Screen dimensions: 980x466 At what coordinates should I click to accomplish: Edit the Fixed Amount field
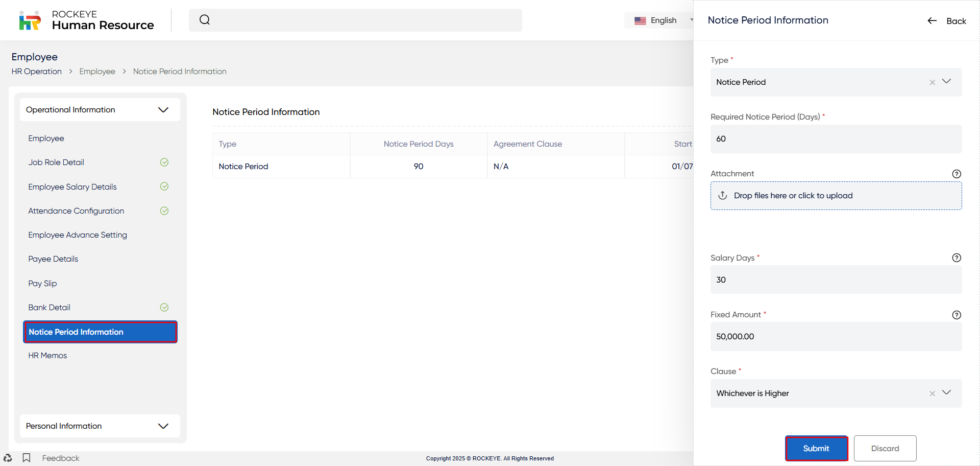pyautogui.click(x=836, y=337)
